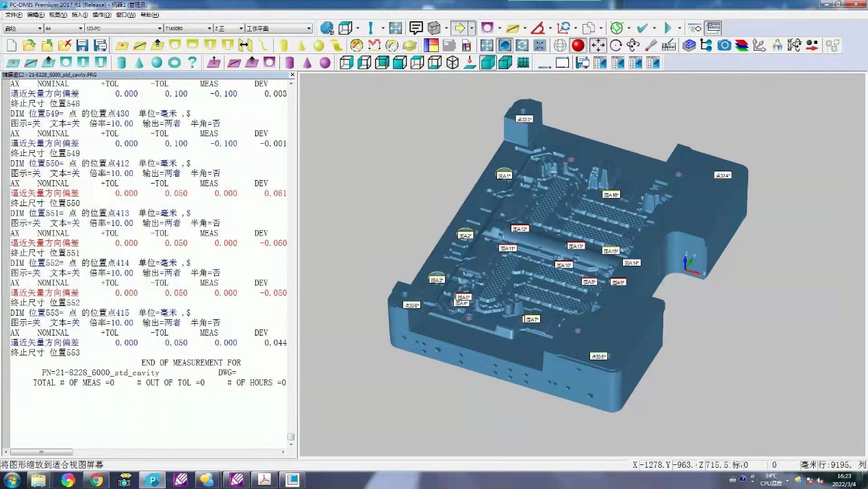Click the 334 label on the model
This screenshot has height=489, width=868.
pos(722,175)
